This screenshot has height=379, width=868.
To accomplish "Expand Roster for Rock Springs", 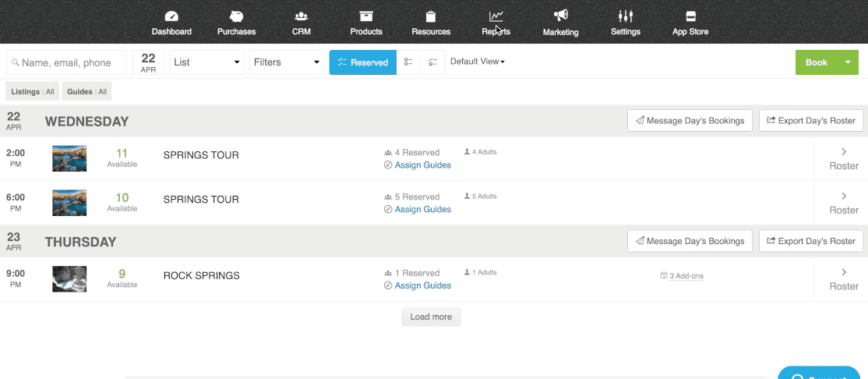I will (x=844, y=279).
